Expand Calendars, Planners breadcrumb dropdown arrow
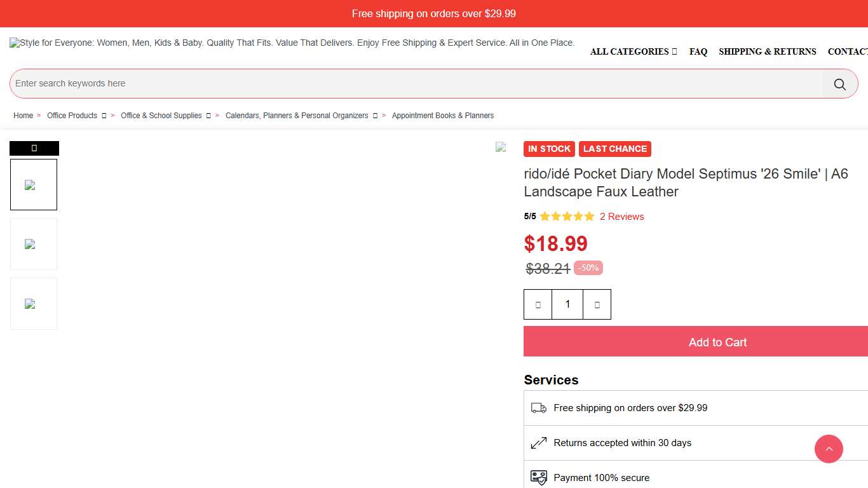This screenshot has width=868, height=488. coord(375,116)
